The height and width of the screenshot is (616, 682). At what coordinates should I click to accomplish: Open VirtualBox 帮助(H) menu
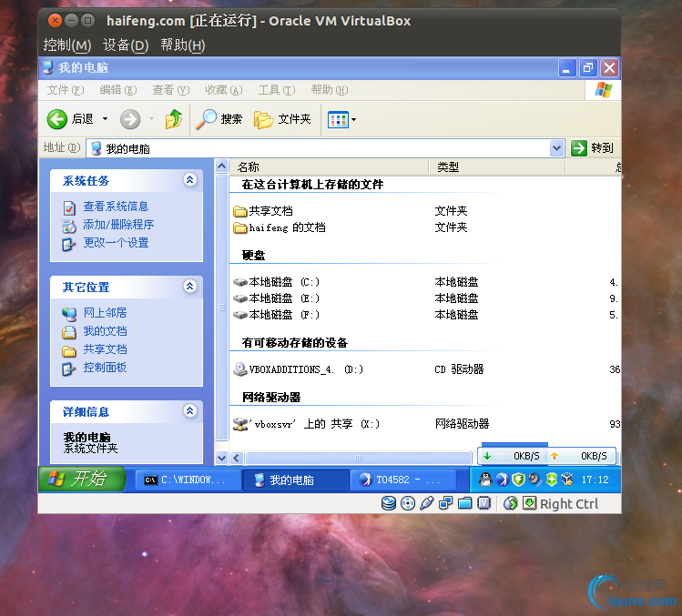coord(183,45)
